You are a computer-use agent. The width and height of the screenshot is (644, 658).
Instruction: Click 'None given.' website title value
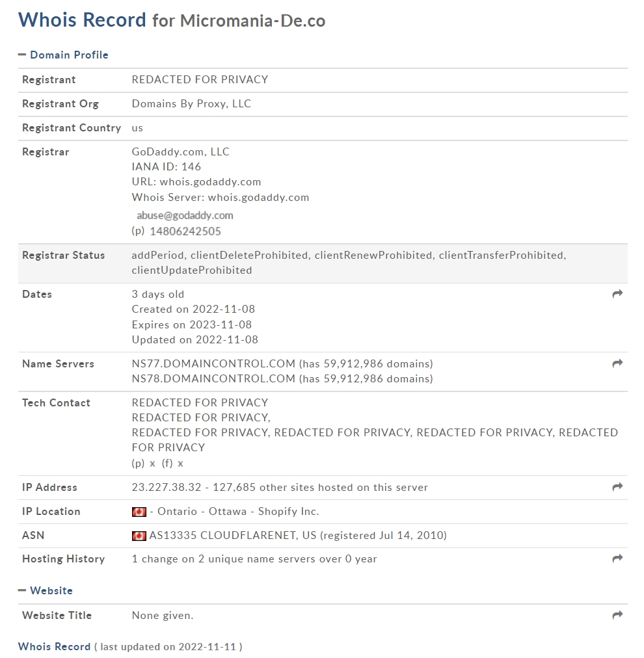163,616
